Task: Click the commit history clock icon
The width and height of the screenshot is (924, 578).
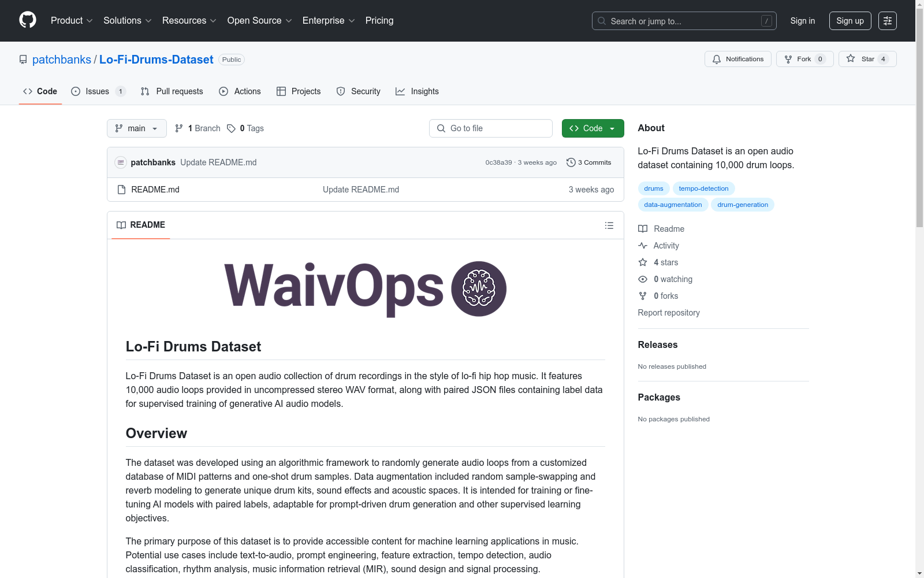Action: pyautogui.click(x=571, y=162)
